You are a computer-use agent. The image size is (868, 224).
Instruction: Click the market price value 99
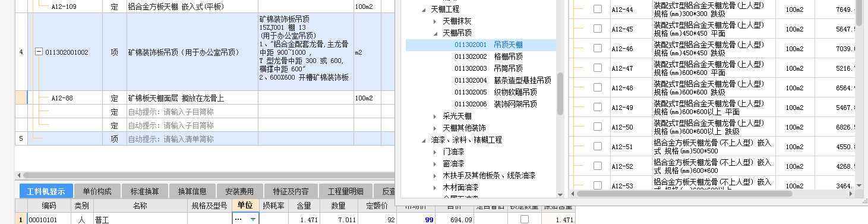click(x=428, y=220)
